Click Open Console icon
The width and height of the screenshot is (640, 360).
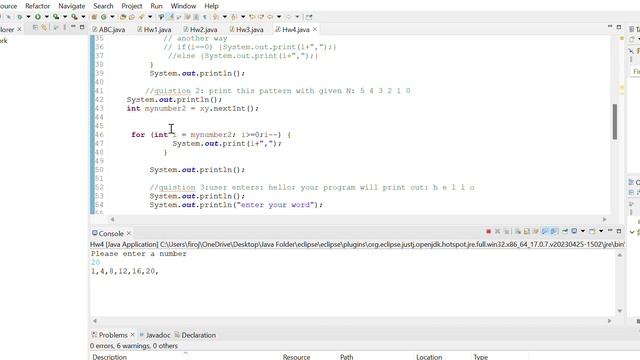pyautogui.click(x=592, y=231)
